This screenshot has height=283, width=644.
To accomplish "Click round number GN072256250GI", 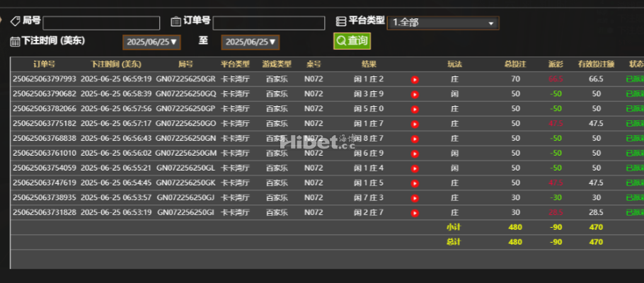I will point(185,212).
